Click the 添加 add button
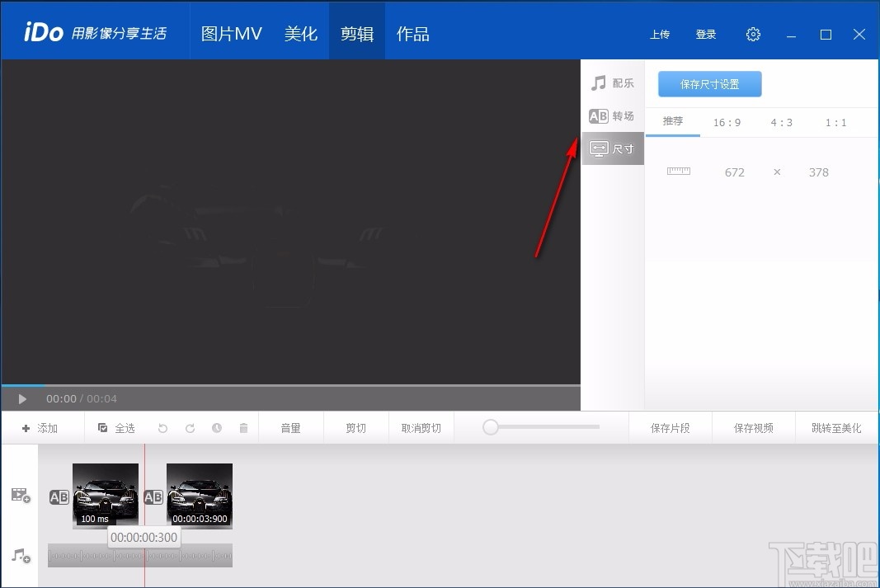This screenshot has height=588, width=880. pyautogui.click(x=40, y=428)
